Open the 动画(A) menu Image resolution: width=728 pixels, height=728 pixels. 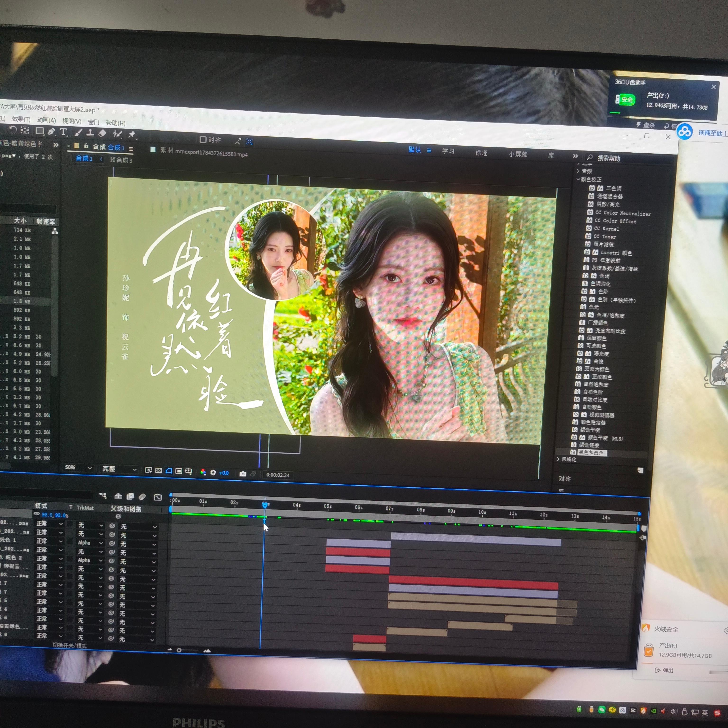pos(46,120)
